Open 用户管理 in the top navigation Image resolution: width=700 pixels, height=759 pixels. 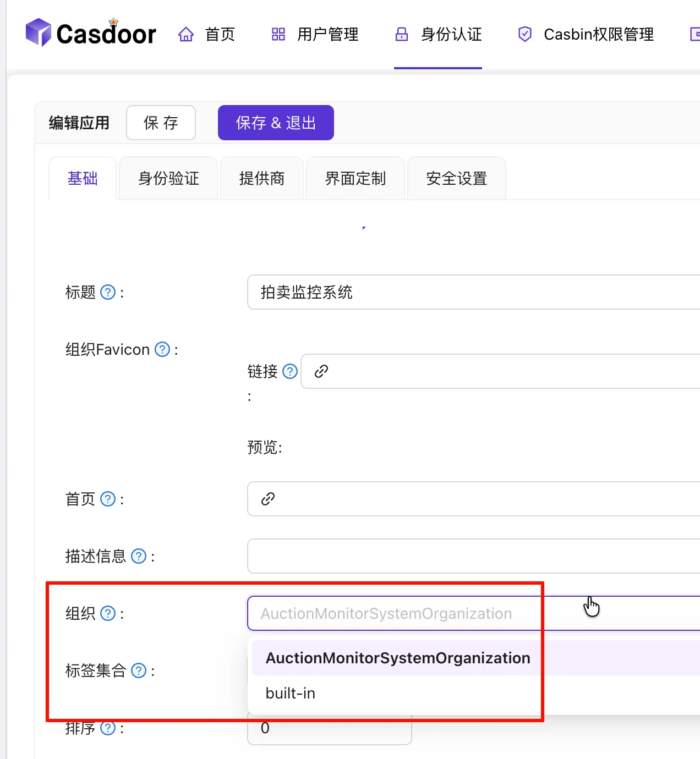coord(315,35)
